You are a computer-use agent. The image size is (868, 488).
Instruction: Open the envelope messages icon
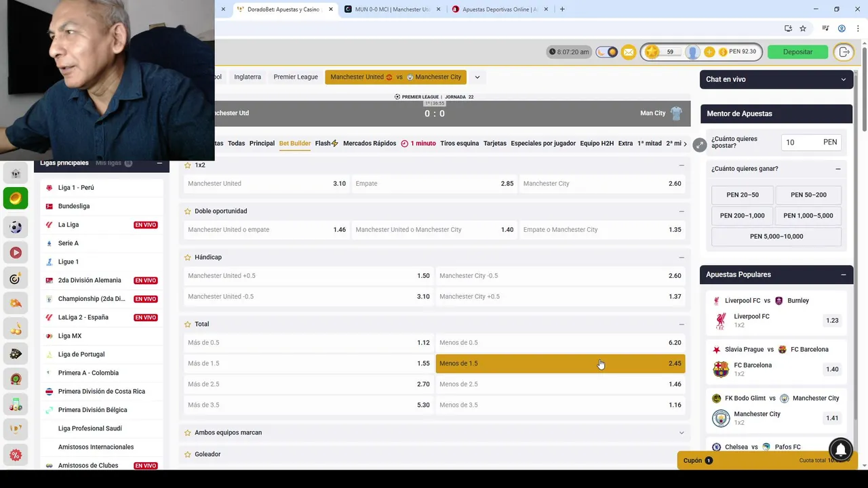[629, 52]
